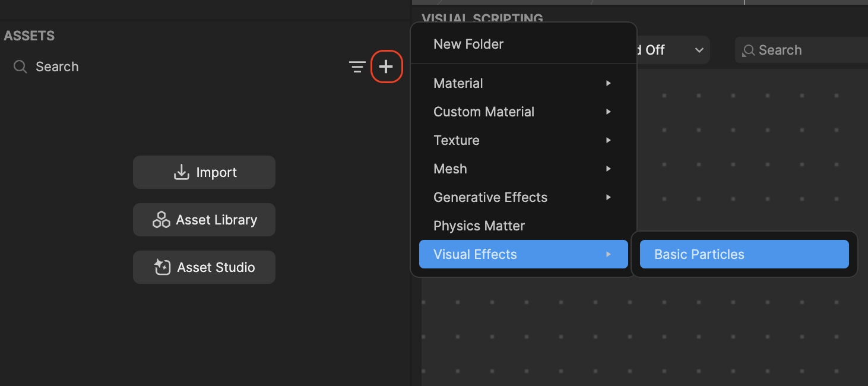The height and width of the screenshot is (386, 868).
Task: Click the filter icon in the Assets panel
Action: pyautogui.click(x=357, y=67)
